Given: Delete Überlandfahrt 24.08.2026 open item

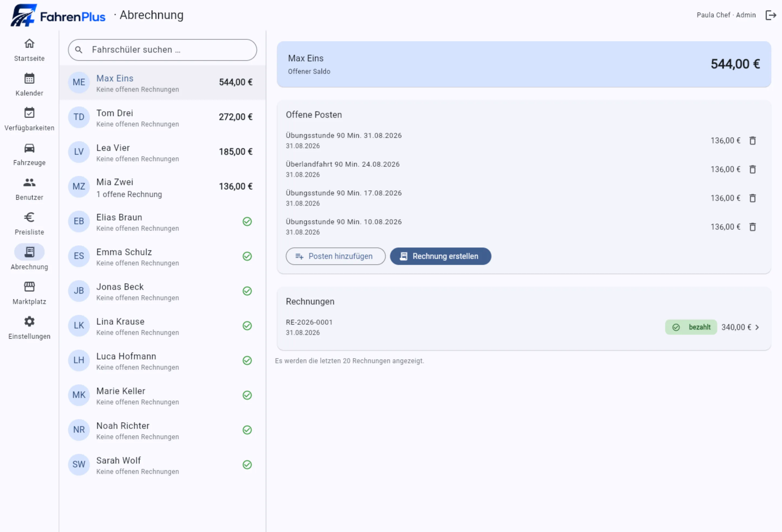Looking at the screenshot, I should point(753,169).
